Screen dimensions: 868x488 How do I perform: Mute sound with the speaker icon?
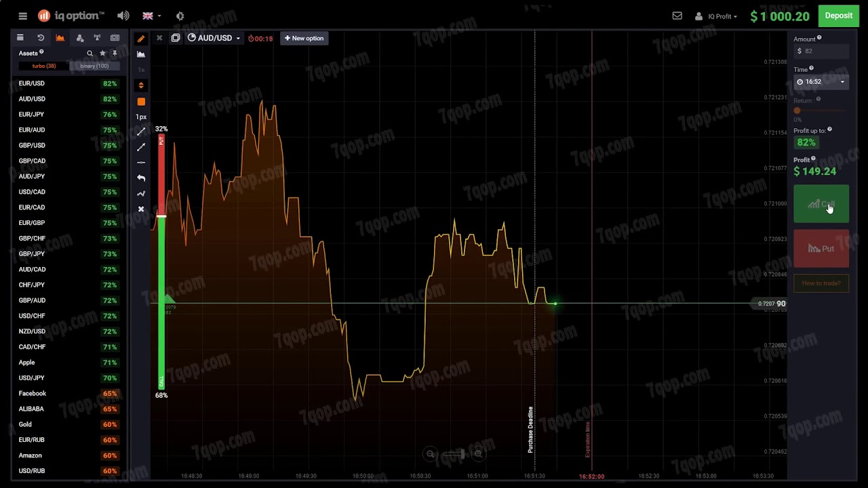click(x=123, y=16)
